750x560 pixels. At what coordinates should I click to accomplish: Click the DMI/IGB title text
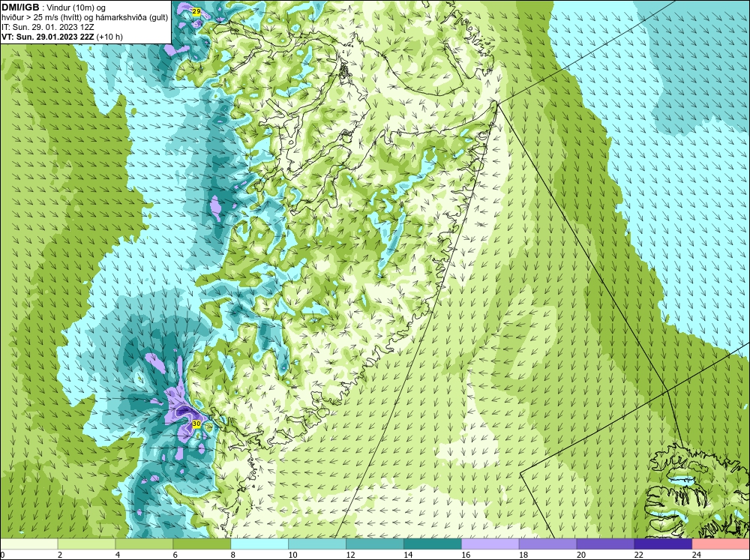tap(20, 7)
